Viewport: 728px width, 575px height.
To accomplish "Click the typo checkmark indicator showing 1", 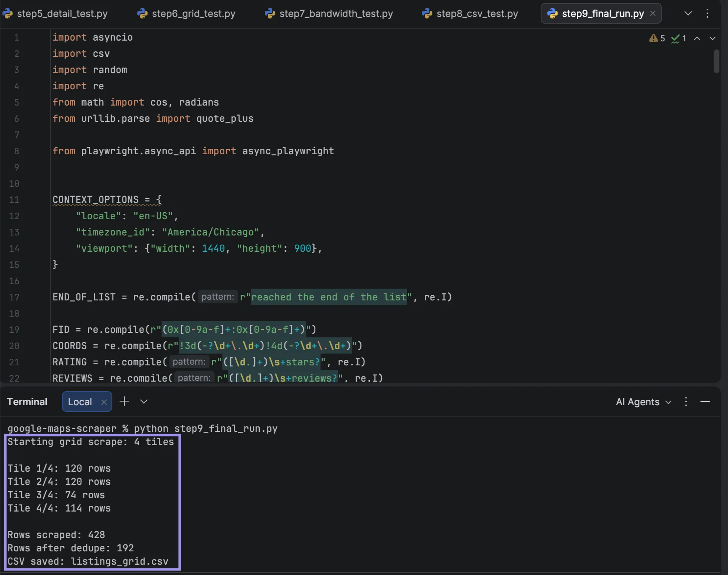I will 679,38.
